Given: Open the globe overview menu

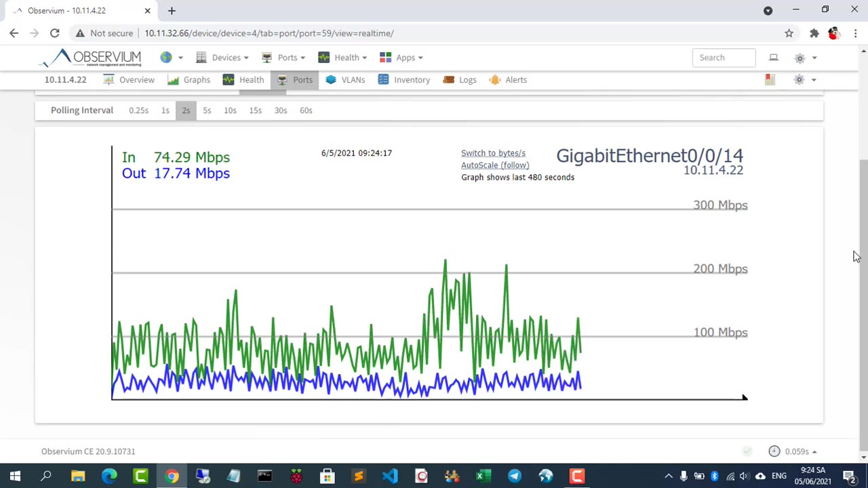Looking at the screenshot, I should pos(171,58).
